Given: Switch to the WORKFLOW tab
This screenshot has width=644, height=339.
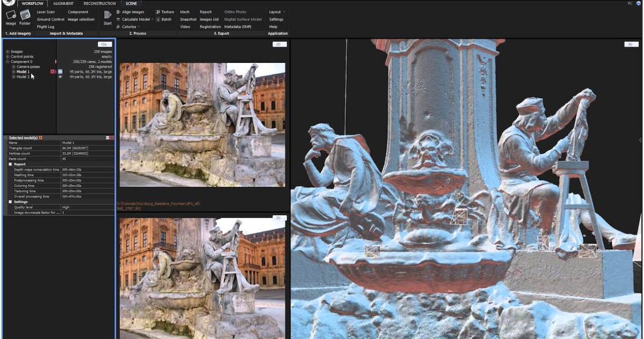Looking at the screenshot, I should tap(32, 3).
